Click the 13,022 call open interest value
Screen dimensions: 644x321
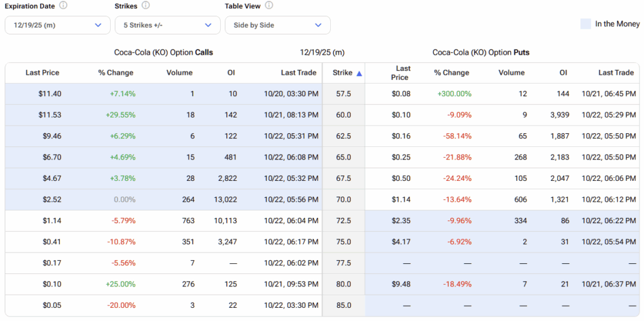(225, 200)
